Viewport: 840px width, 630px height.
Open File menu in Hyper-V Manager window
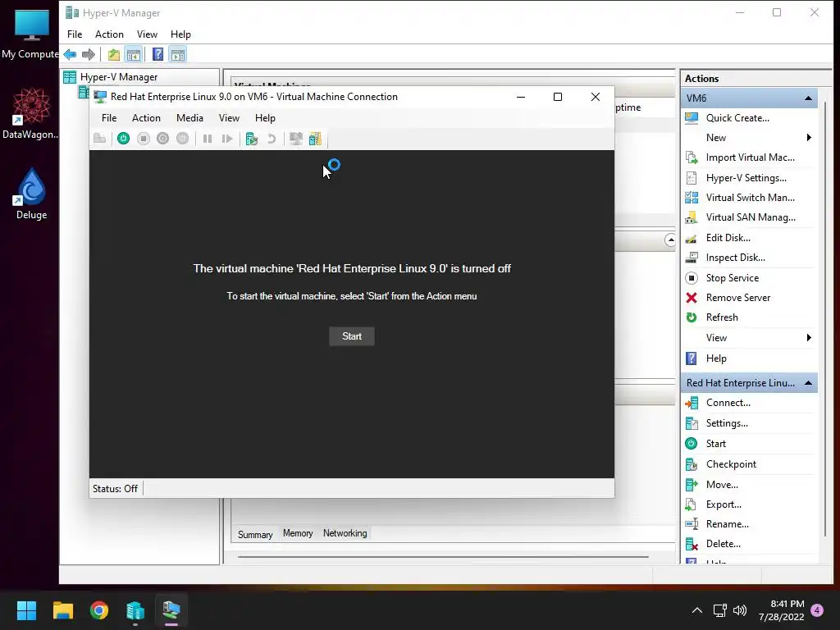click(75, 34)
